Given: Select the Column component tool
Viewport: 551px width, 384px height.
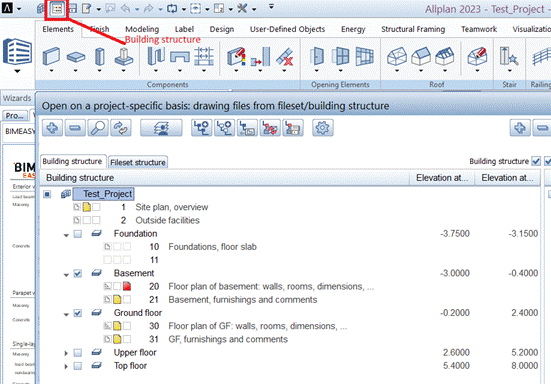Looking at the screenshot, I should (x=100, y=57).
